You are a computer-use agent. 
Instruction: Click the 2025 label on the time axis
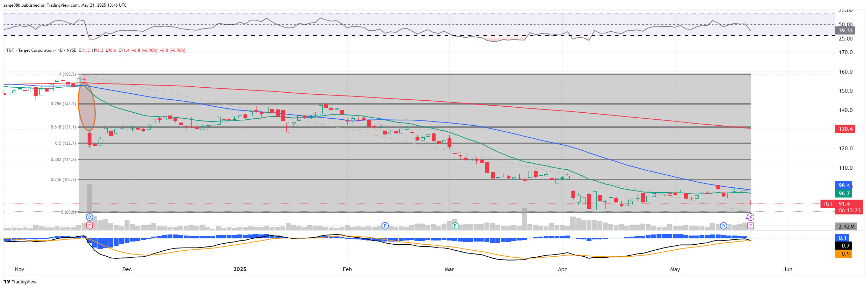point(240,269)
